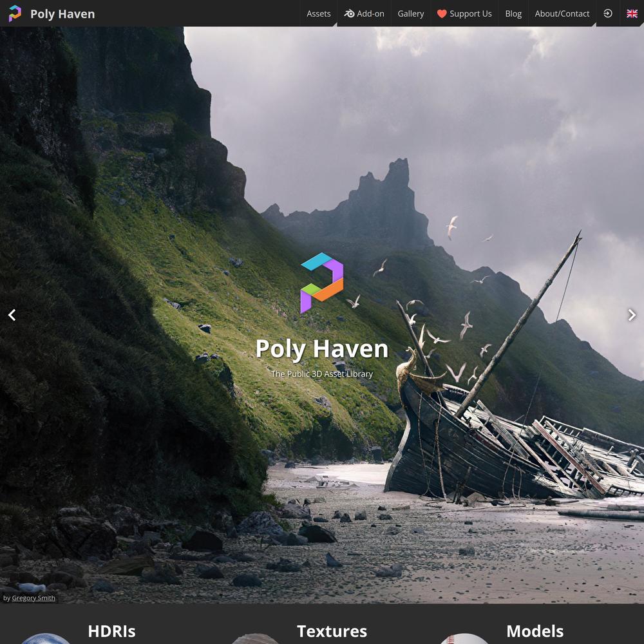Click the large Poly Haven hero logo

coord(322,283)
